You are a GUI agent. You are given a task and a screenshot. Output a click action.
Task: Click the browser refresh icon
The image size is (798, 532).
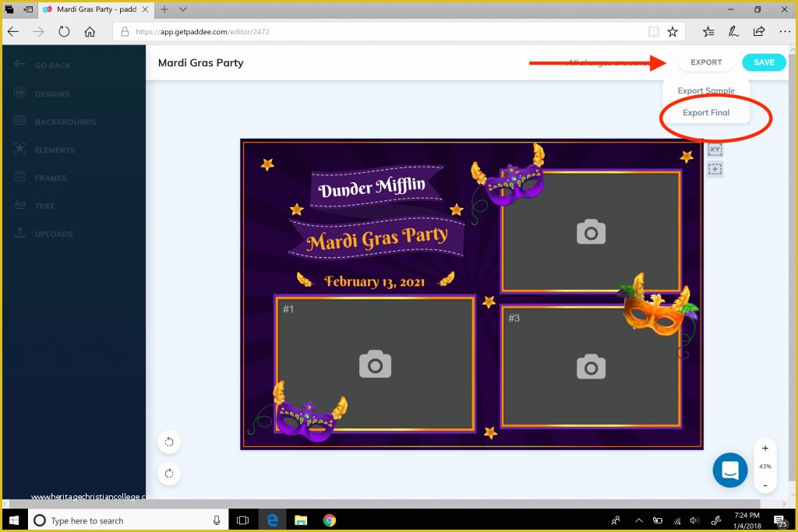pos(64,31)
